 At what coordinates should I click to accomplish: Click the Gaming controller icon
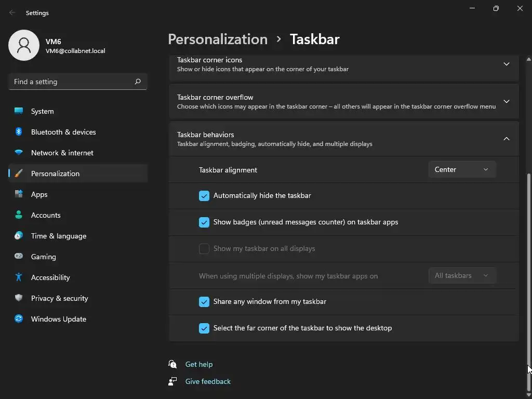click(x=19, y=257)
